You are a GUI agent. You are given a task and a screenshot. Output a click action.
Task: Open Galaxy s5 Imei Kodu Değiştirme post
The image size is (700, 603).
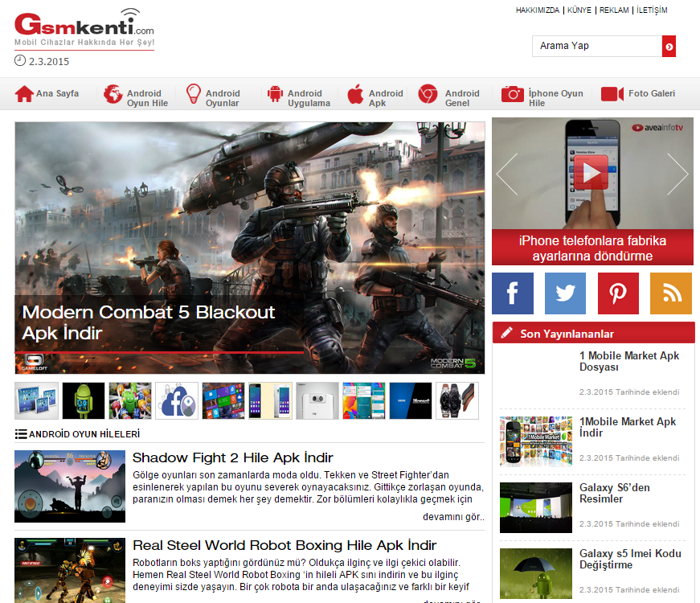[x=630, y=560]
